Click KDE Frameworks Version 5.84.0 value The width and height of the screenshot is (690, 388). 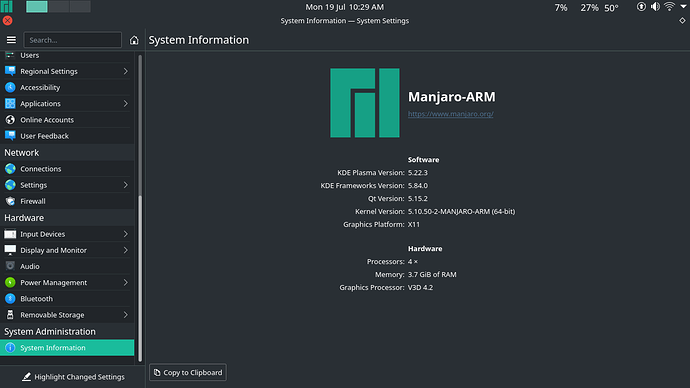418,186
